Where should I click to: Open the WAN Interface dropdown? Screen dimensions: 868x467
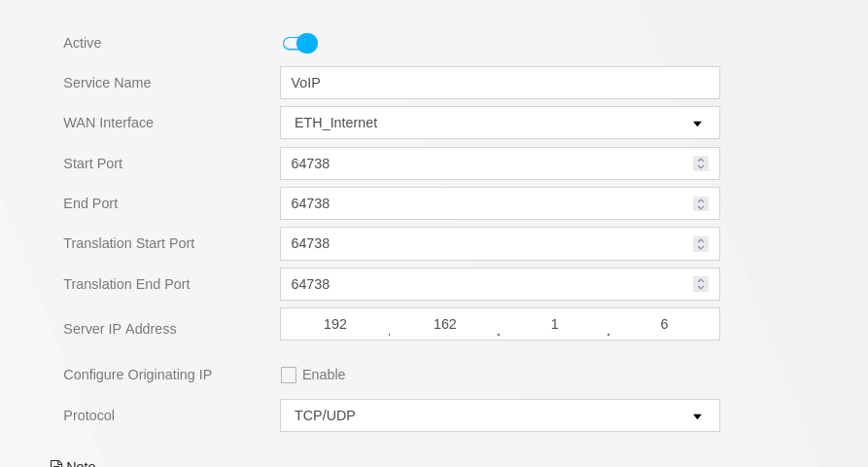(500, 123)
